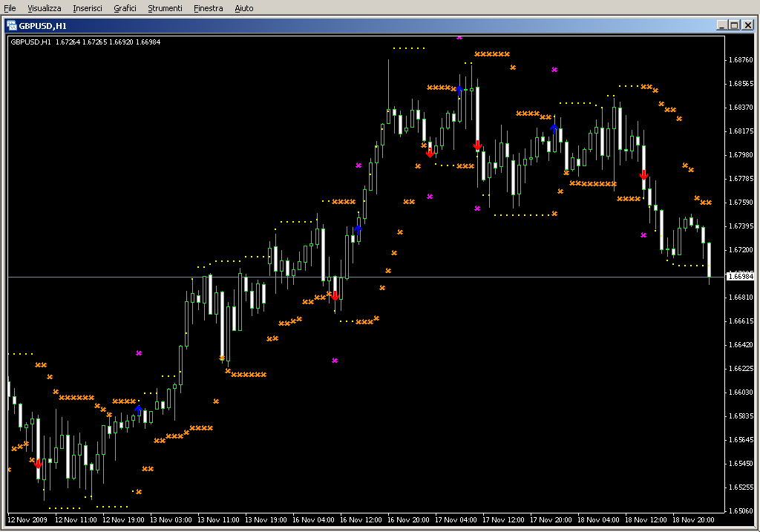Click the 17 Nov 20:00 time axis label
The height and width of the screenshot is (532, 760).
click(551, 520)
